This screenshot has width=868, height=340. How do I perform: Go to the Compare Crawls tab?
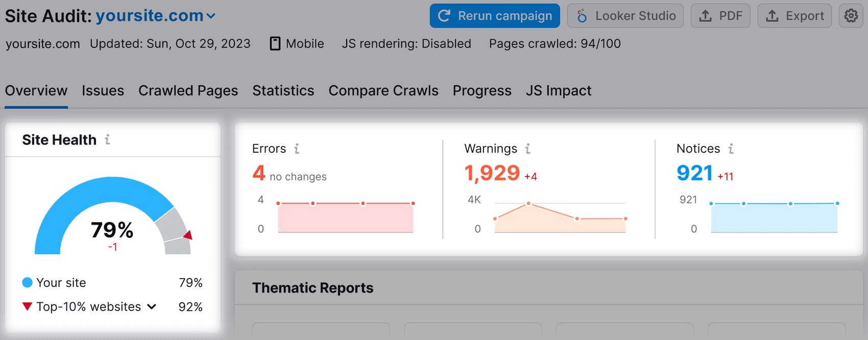coord(383,91)
